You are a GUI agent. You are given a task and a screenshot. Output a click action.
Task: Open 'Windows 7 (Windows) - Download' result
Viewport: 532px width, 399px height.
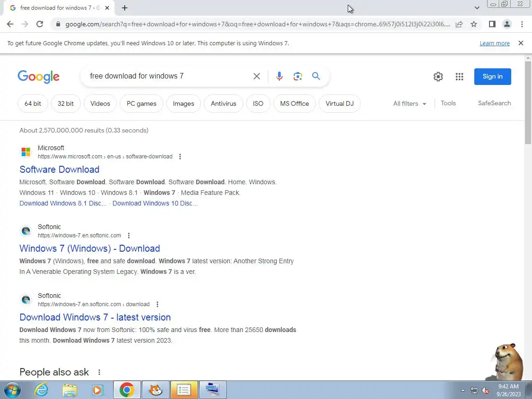coord(90,248)
